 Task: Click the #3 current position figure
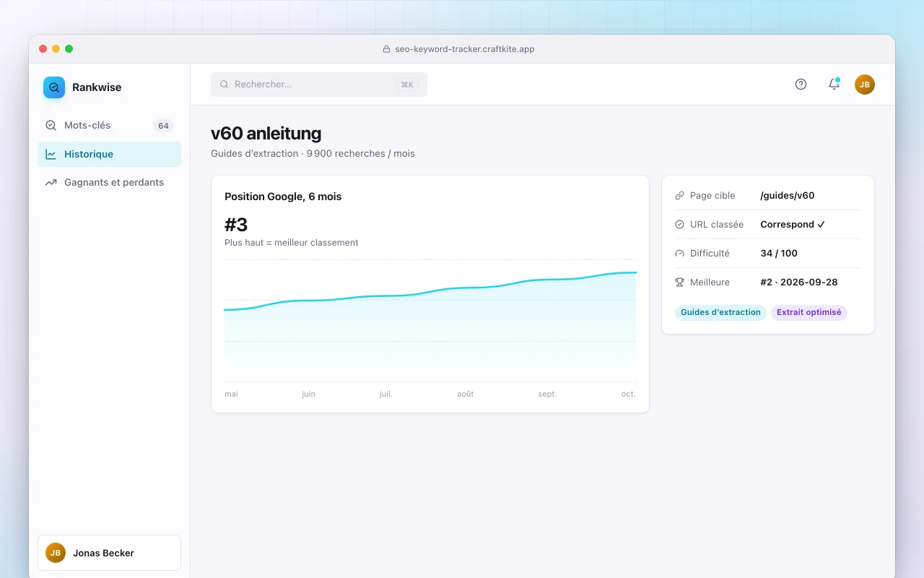click(x=236, y=225)
